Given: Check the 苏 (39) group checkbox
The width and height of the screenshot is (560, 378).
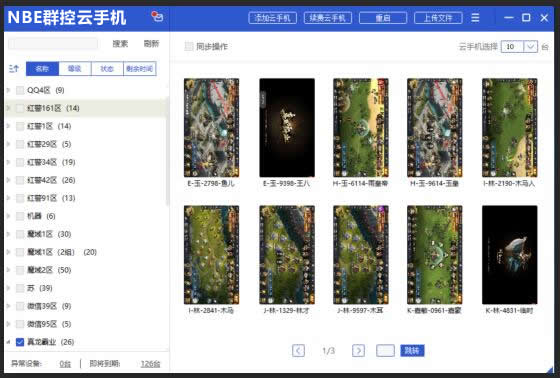Looking at the screenshot, I should pyautogui.click(x=20, y=288).
